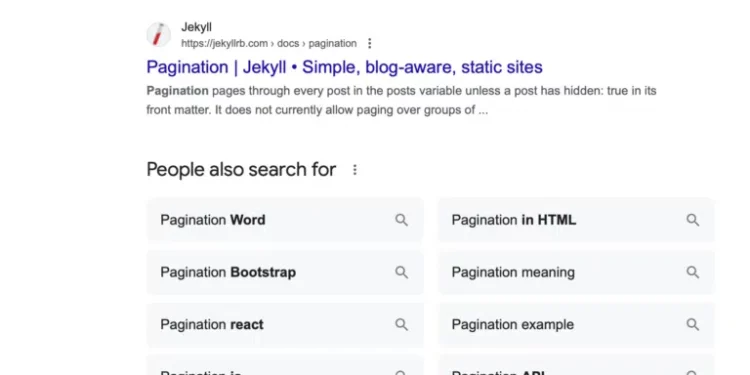Click magnifier icon on Pagination Word
This screenshot has width=750, height=375.
point(401,220)
